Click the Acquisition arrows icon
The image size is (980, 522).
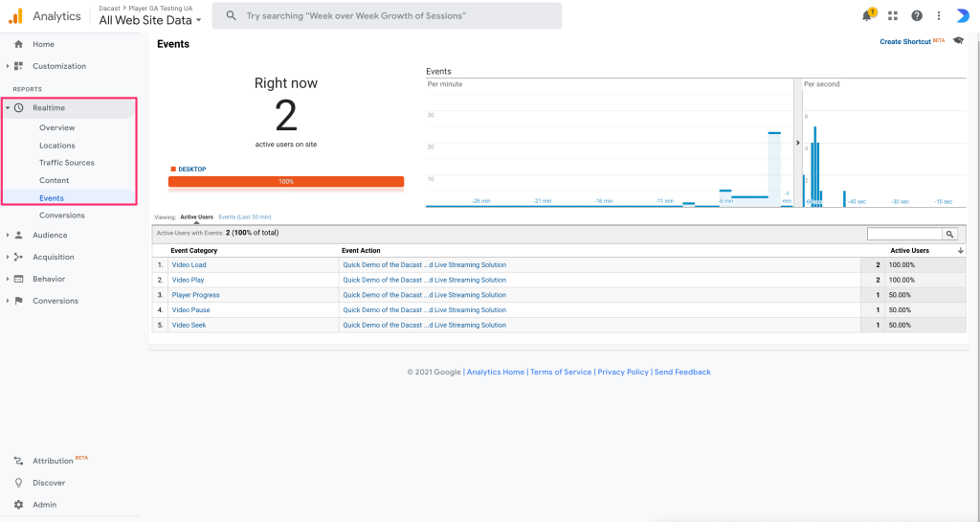(x=19, y=257)
